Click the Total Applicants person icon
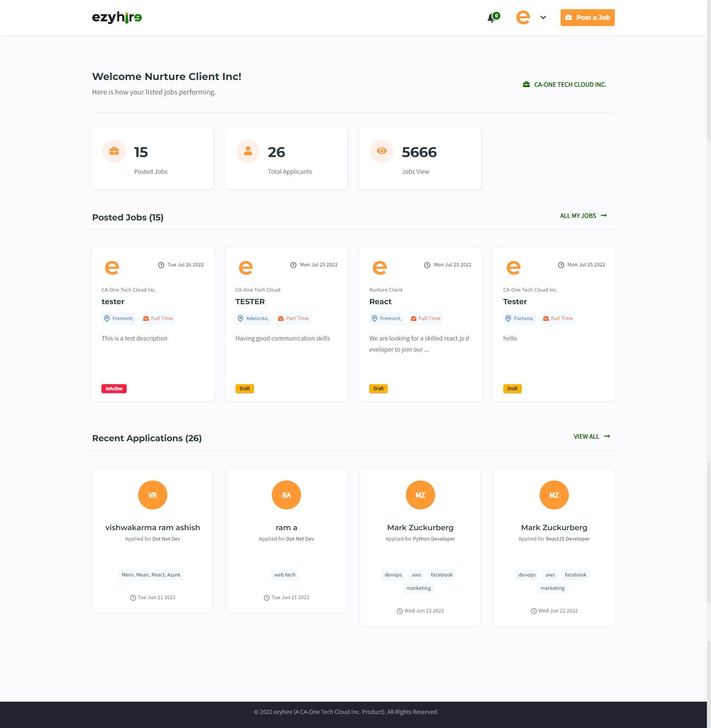 (248, 151)
